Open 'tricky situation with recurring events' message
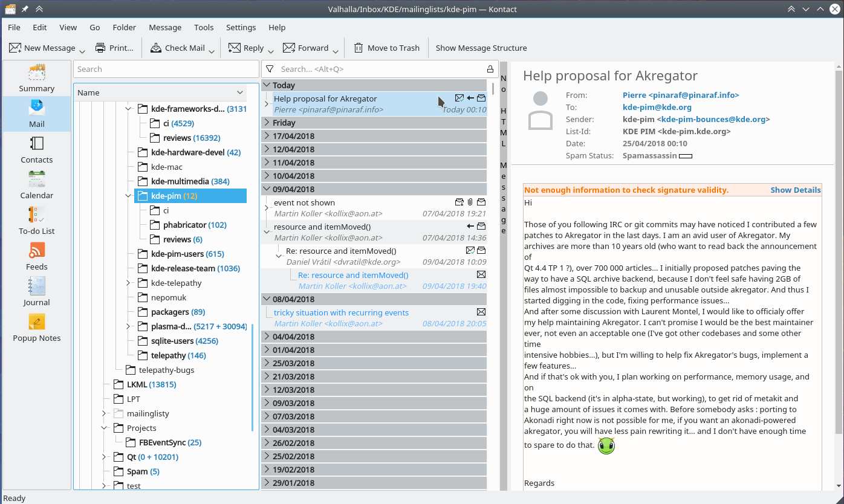This screenshot has width=844, height=504. (374, 318)
